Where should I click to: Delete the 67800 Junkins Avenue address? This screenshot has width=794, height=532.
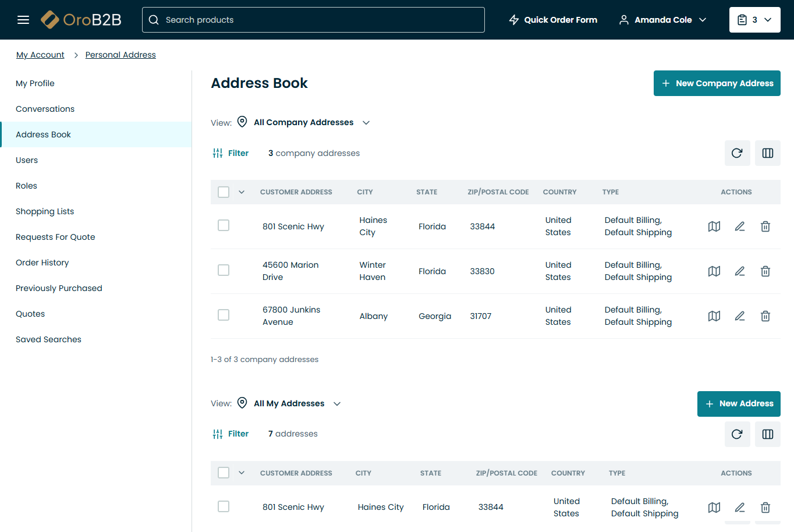[765, 316]
